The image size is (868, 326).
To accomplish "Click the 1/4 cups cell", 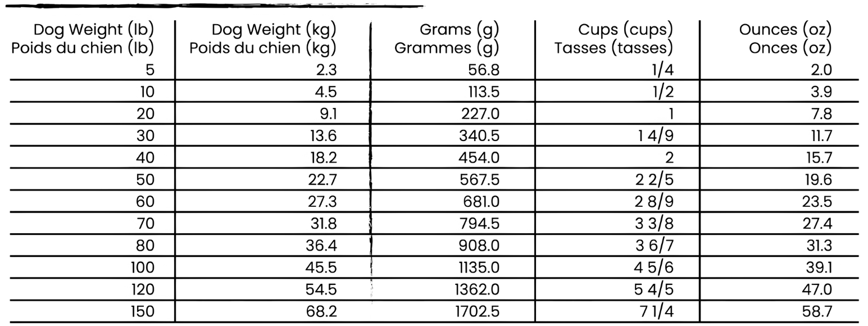I will (x=663, y=70).
